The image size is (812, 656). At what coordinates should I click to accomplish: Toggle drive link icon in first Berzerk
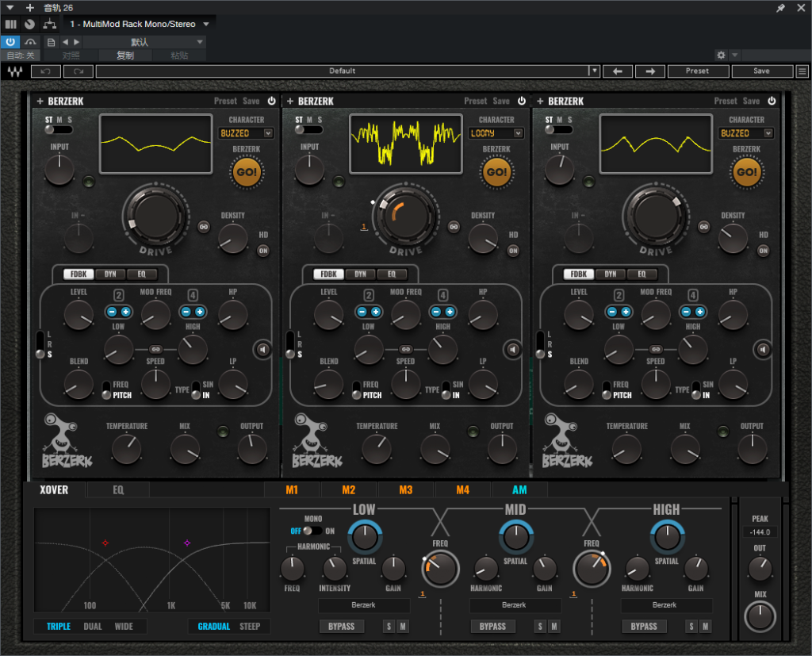tap(204, 226)
